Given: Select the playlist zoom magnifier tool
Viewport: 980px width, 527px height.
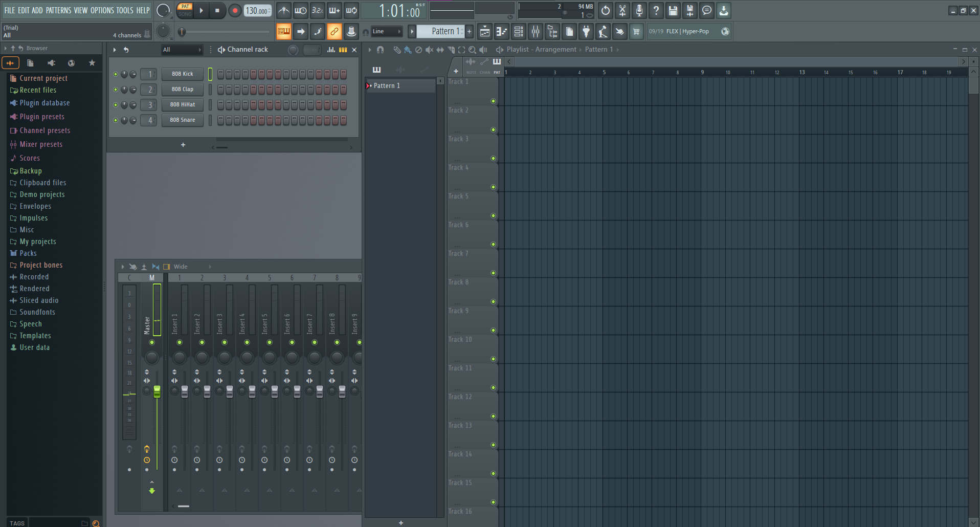Looking at the screenshot, I should [472, 50].
